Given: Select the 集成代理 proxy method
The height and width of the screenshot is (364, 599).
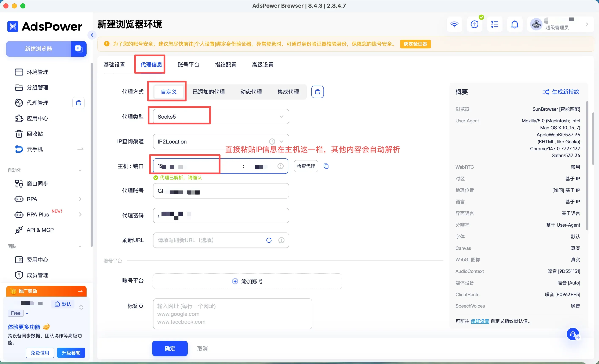Looking at the screenshot, I should [x=288, y=92].
